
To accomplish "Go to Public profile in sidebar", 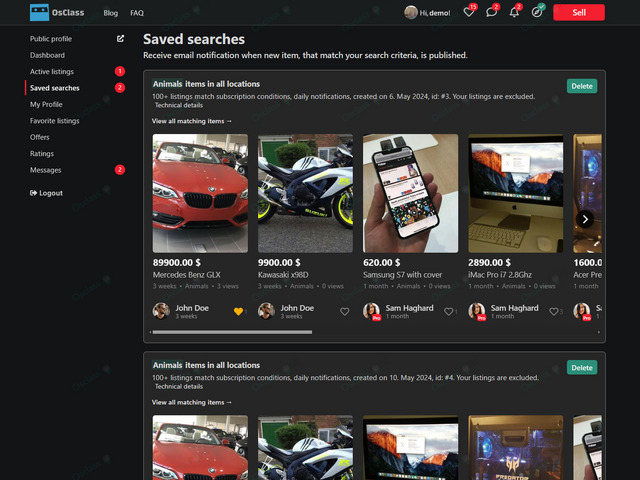I will pos(51,39).
